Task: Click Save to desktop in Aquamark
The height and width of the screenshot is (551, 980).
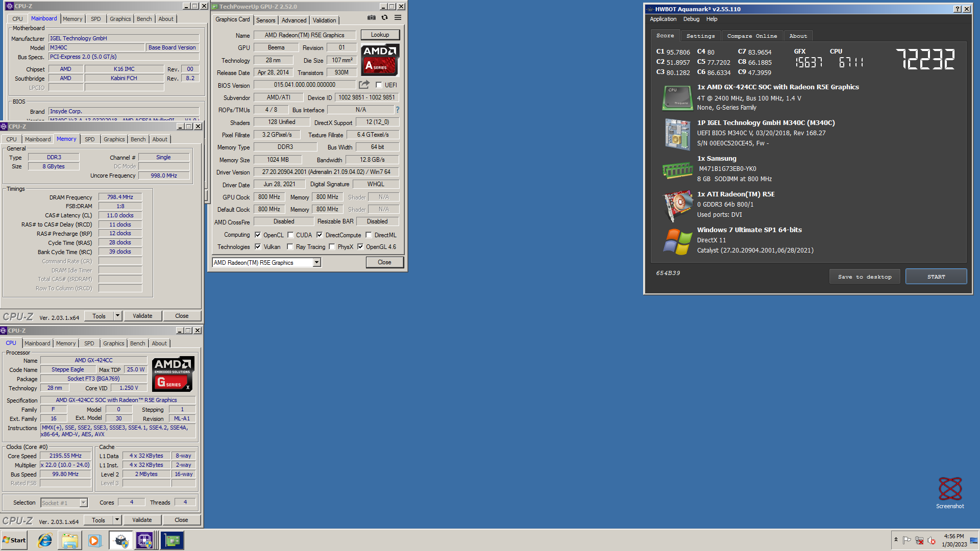Action: (x=865, y=277)
